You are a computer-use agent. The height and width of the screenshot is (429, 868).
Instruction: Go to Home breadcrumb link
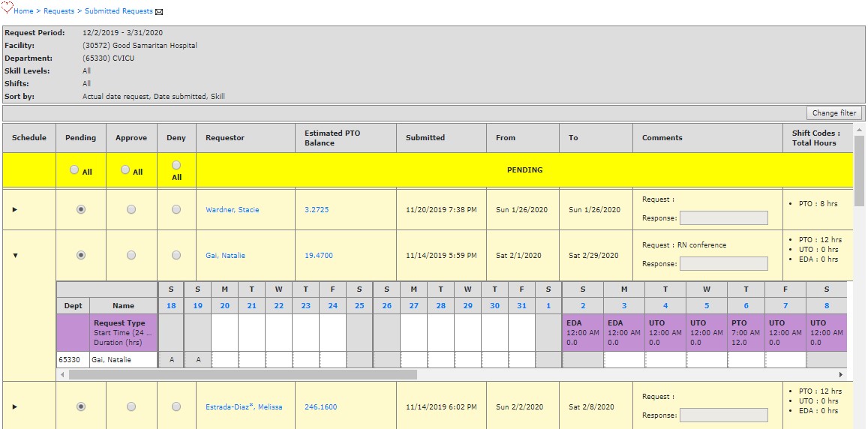(x=23, y=11)
